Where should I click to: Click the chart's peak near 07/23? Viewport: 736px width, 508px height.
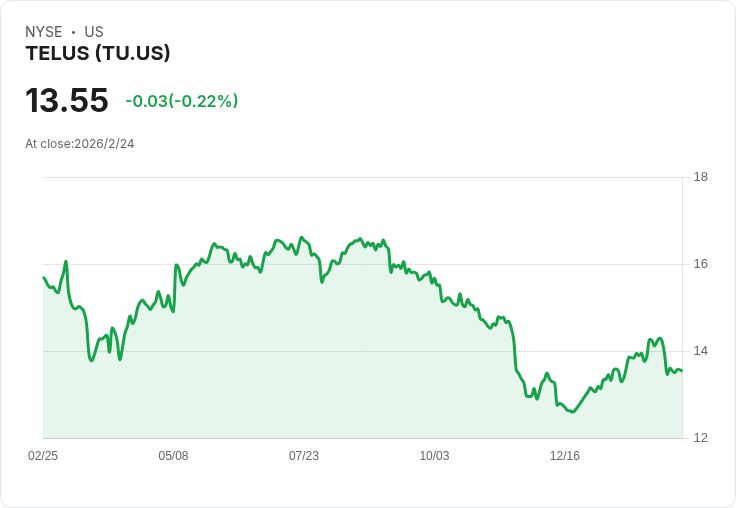[x=301, y=237]
